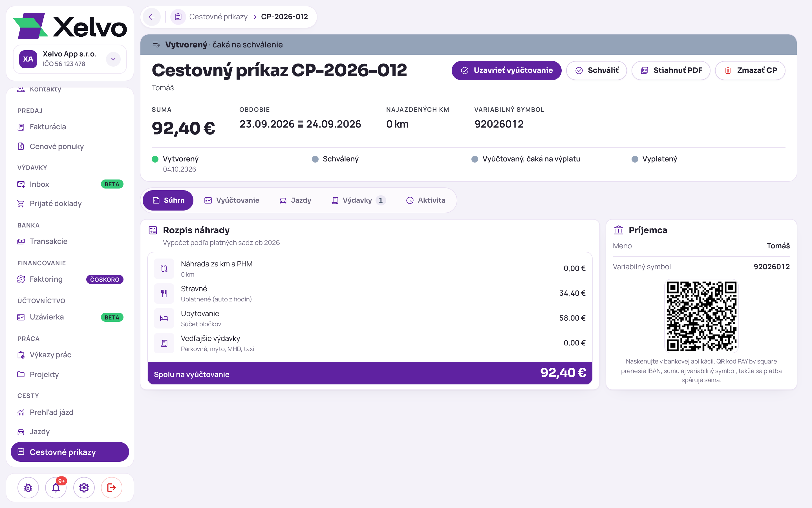
Task: Open the settings gear in the sidebar footer
Action: coord(84,487)
